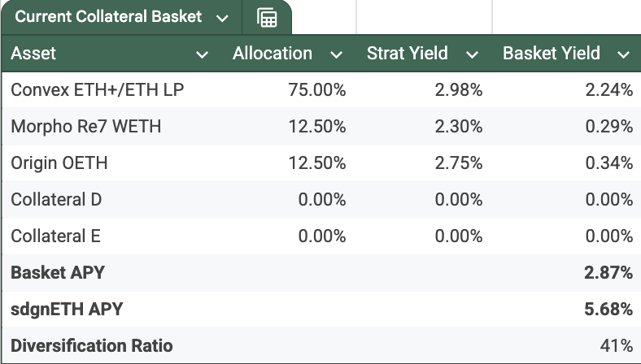Open the Strat Yield column dropdown arrow
This screenshot has width=641, height=364.
tap(473, 54)
